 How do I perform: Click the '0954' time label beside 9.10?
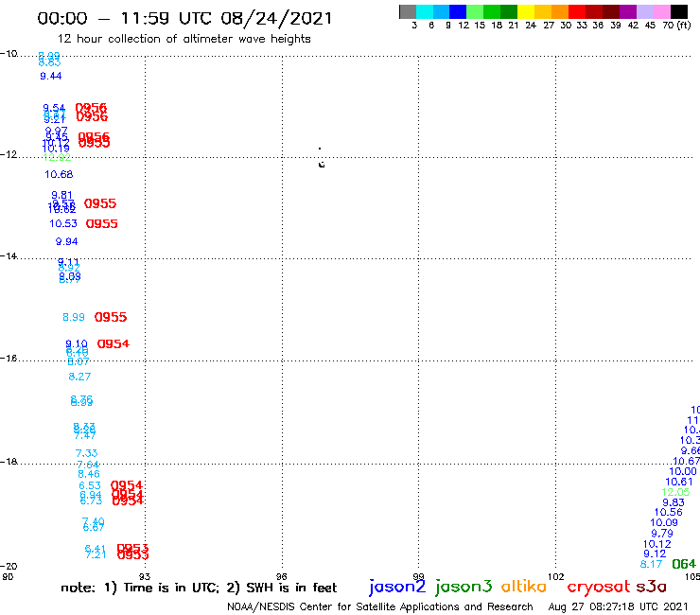[x=114, y=343]
